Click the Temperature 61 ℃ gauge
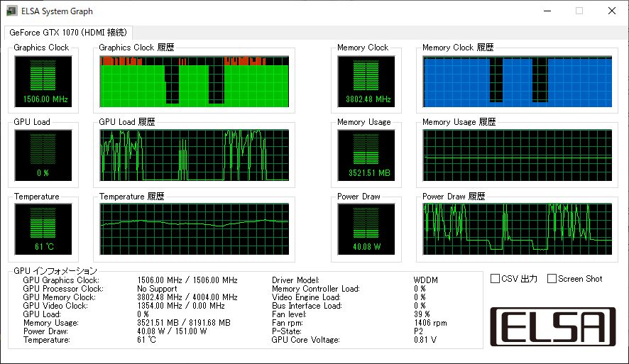 coord(43,229)
